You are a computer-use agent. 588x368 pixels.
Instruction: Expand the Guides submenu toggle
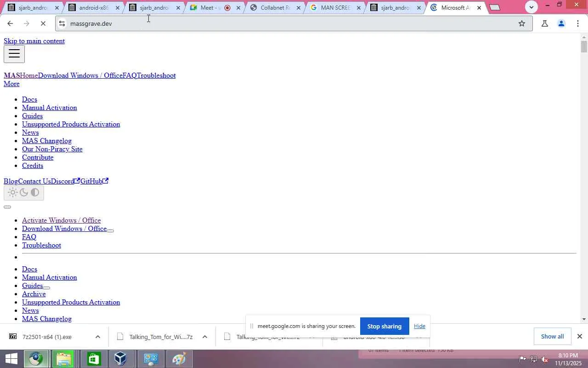[x=46, y=287]
